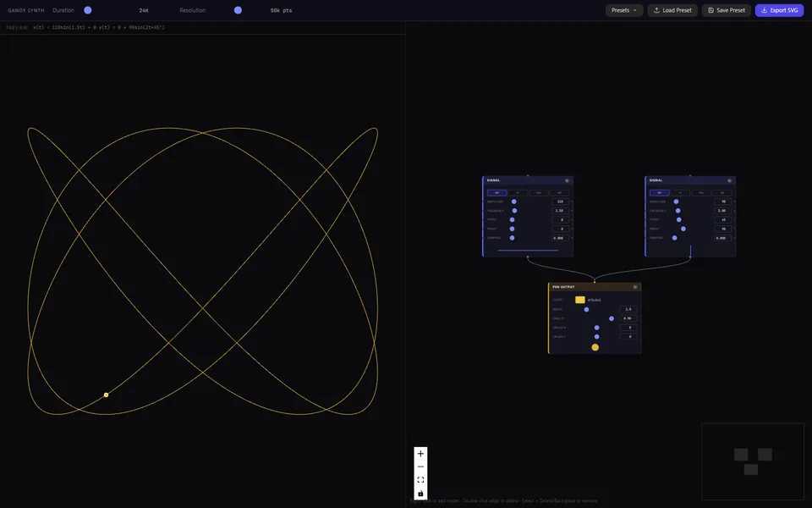Select fourth waveform tab in amplitude-110 Signal node
Screen dimensions: 812x508
[559, 193]
